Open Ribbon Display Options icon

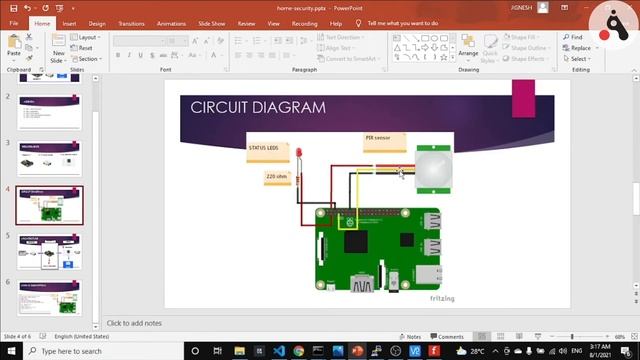point(564,8)
